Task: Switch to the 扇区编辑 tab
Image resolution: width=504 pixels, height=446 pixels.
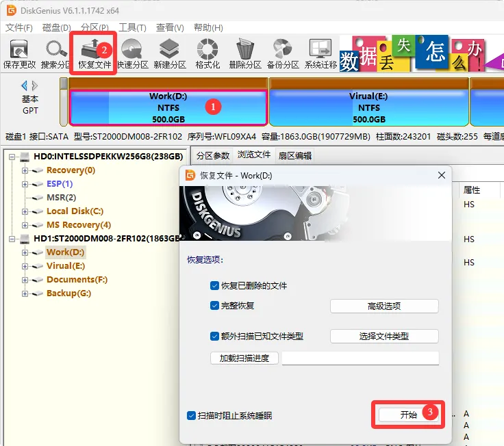Action: coord(294,156)
